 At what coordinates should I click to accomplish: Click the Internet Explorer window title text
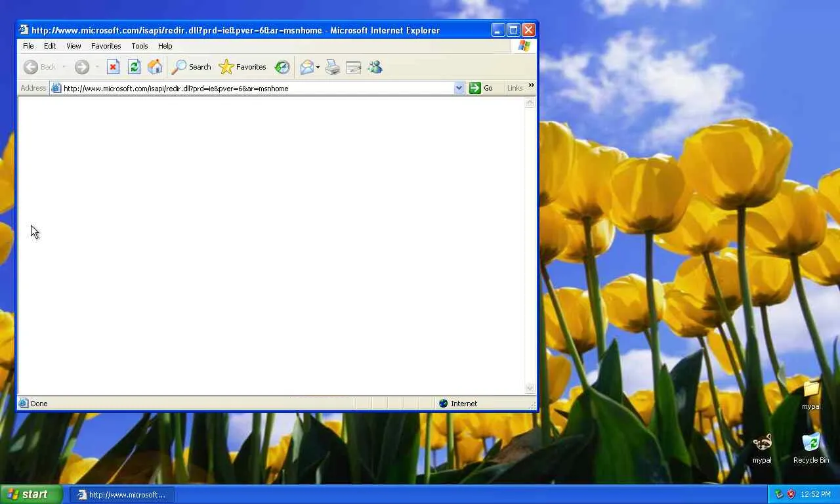point(236,30)
